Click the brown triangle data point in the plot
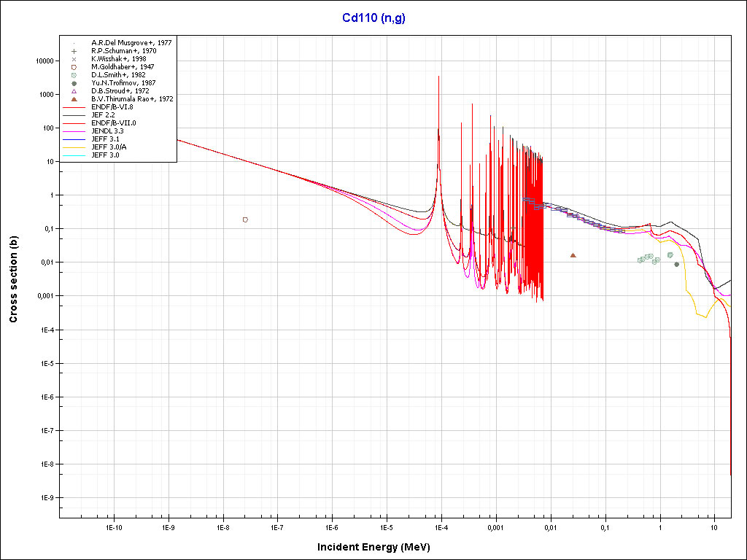Image resolution: width=747 pixels, height=560 pixels. (573, 255)
